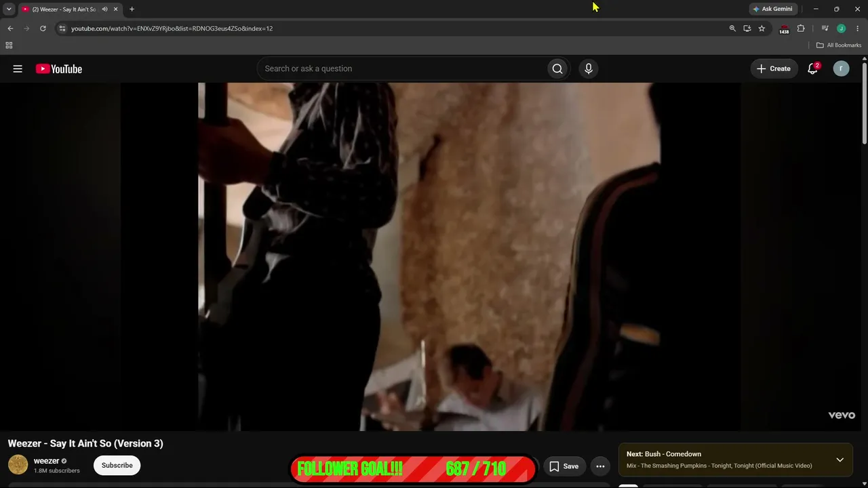Reload the page with refresh icon
The width and height of the screenshot is (868, 488).
point(43,28)
